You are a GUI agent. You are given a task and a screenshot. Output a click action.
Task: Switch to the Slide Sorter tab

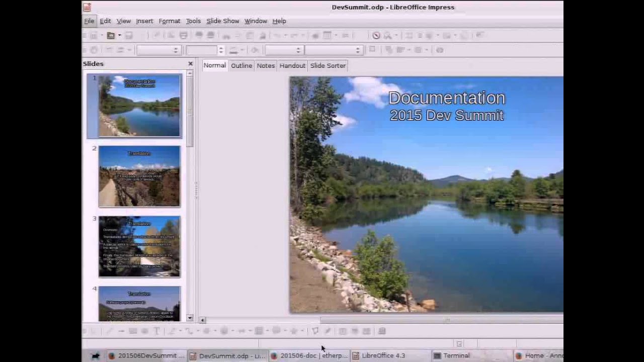[x=328, y=65]
